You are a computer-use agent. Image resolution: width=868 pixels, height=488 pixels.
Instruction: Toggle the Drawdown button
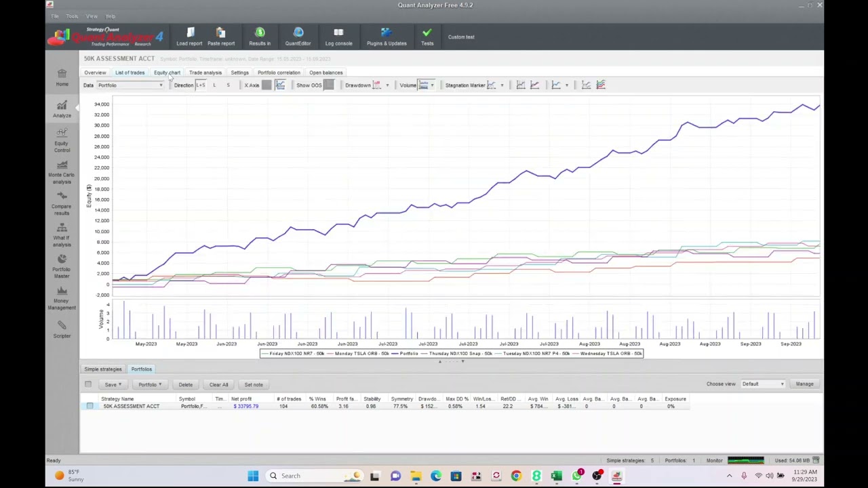[377, 85]
